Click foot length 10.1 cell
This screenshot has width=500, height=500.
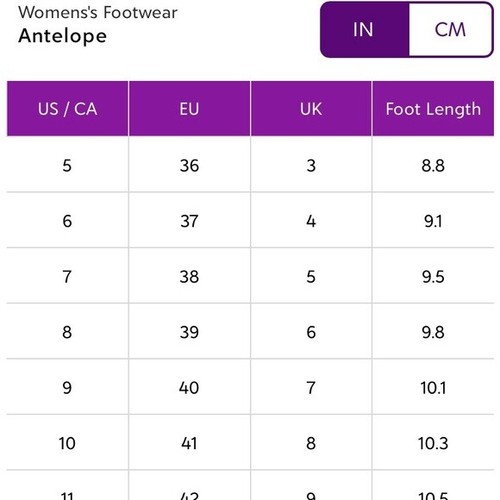[x=433, y=387]
